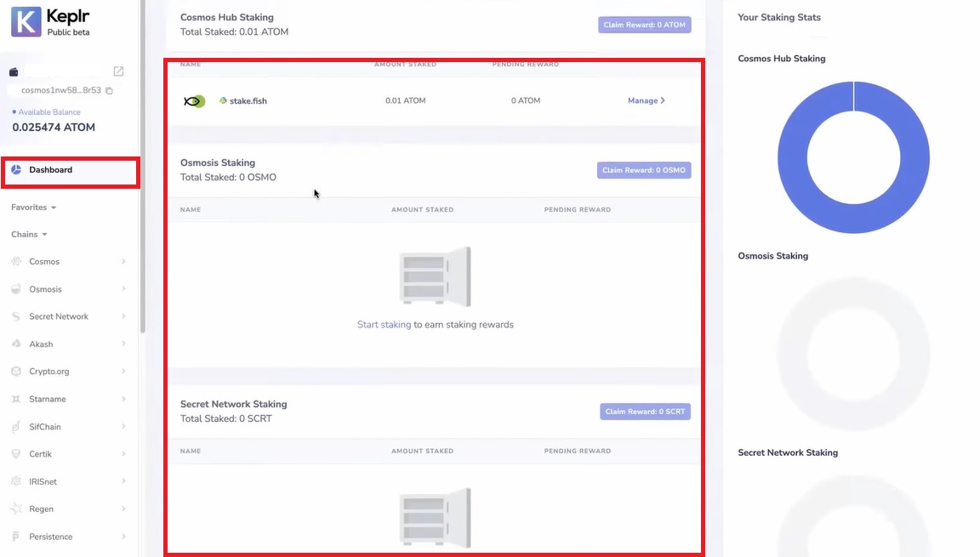
Task: Click the Osmosis empty safe illustration
Action: 435,276
